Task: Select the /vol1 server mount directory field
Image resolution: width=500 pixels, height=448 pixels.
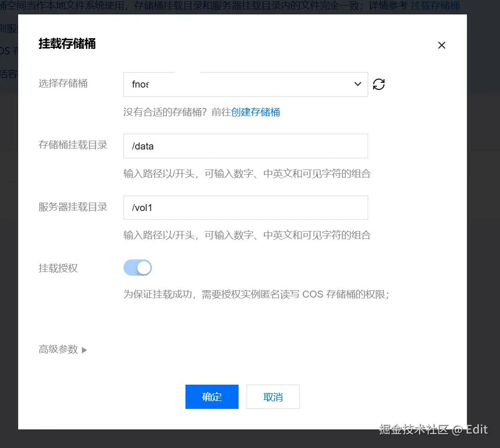Action: point(246,207)
